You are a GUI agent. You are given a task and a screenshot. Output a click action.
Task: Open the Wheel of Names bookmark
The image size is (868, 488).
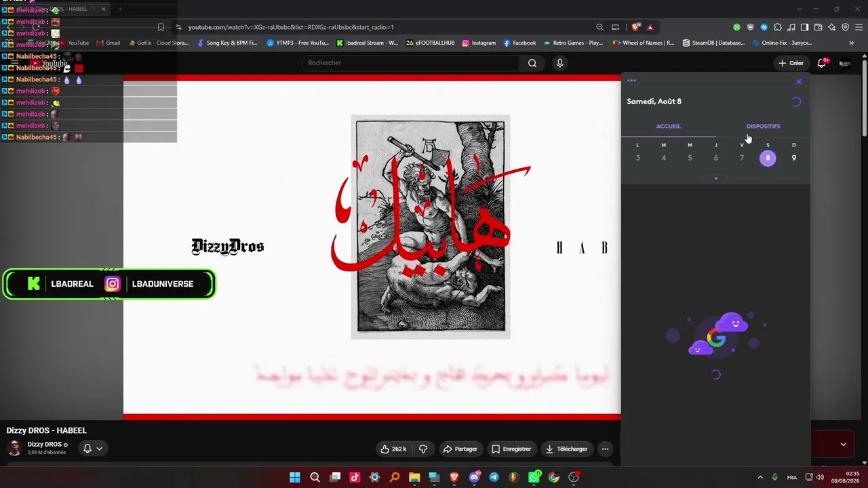643,43
